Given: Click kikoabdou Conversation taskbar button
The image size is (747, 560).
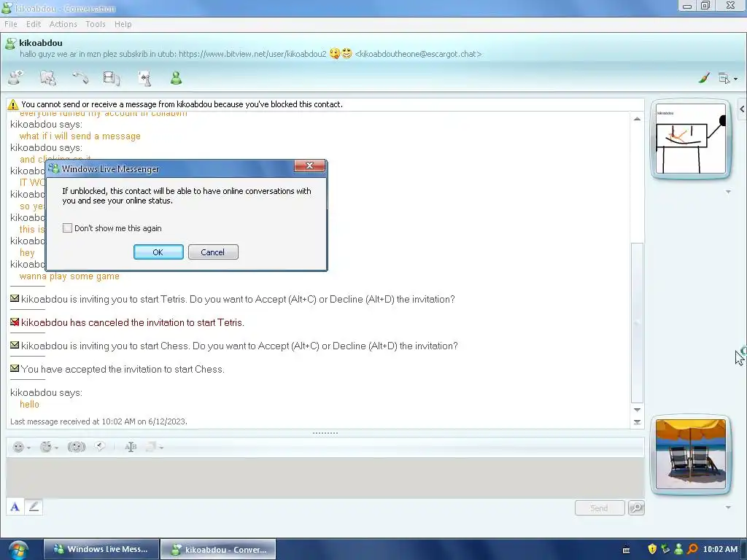Looking at the screenshot, I should [218, 549].
